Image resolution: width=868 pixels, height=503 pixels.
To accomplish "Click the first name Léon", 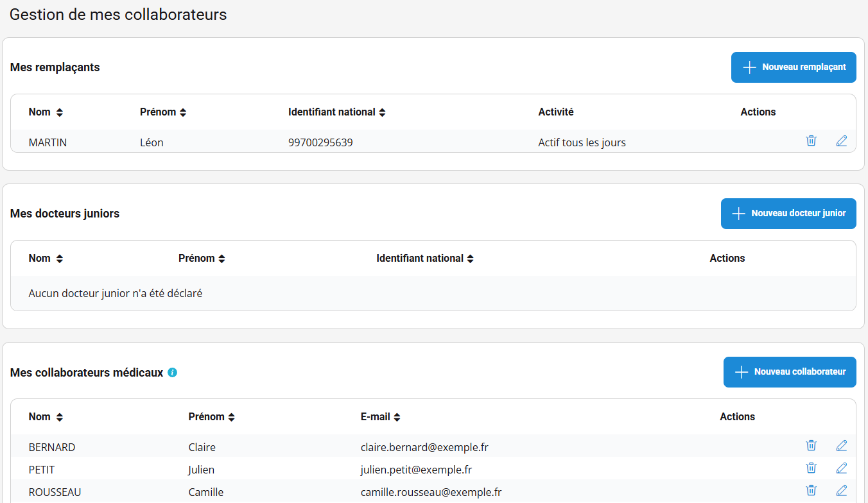I will pos(152,142).
